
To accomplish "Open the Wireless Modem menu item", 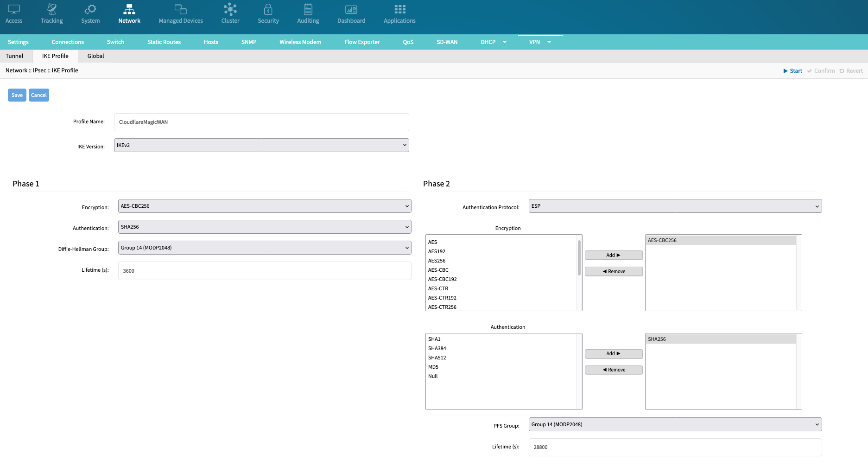I will 300,42.
